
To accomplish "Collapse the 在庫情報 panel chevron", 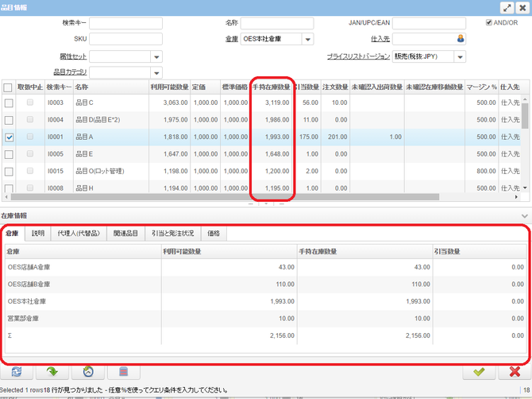I will [x=525, y=216].
